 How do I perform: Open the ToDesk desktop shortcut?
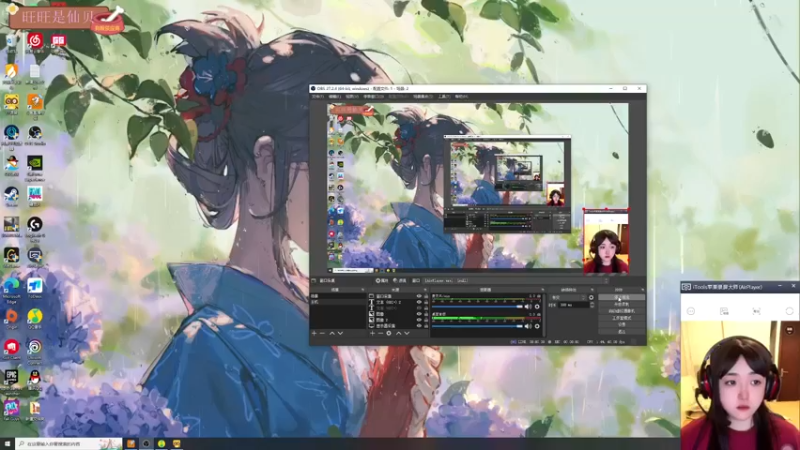[x=35, y=287]
